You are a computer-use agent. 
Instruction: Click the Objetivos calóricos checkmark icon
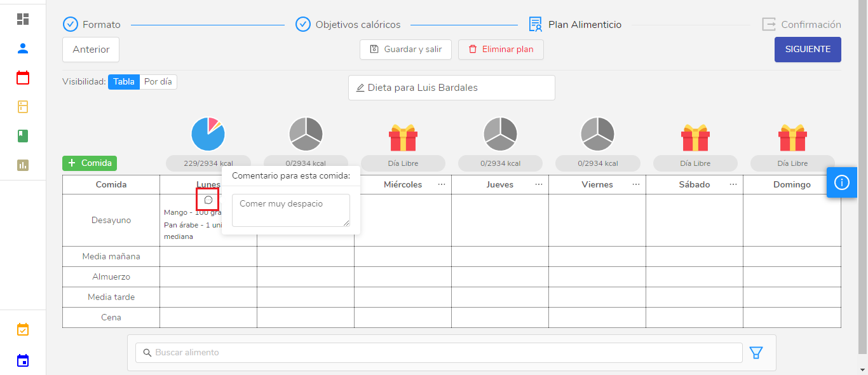tap(303, 25)
